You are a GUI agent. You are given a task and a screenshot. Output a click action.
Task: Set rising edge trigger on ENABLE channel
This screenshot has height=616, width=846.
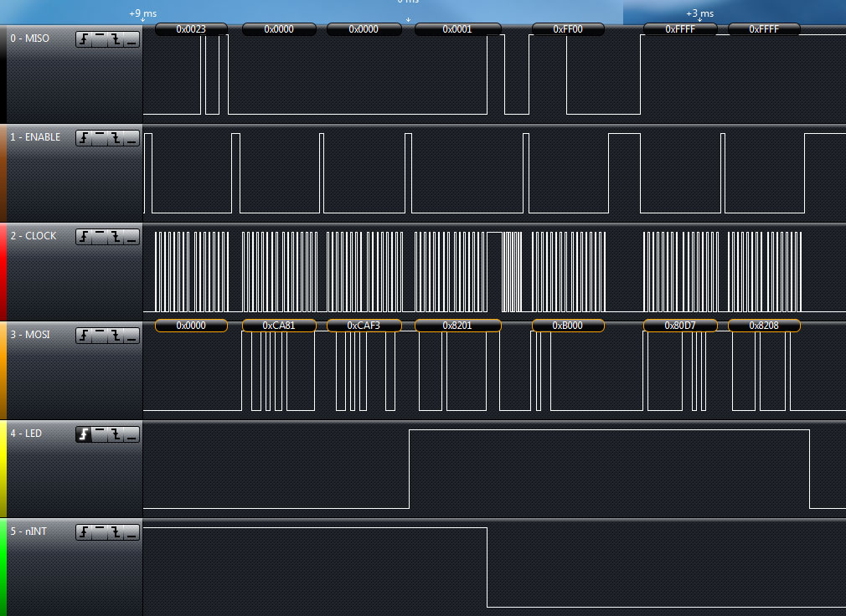[x=84, y=138]
